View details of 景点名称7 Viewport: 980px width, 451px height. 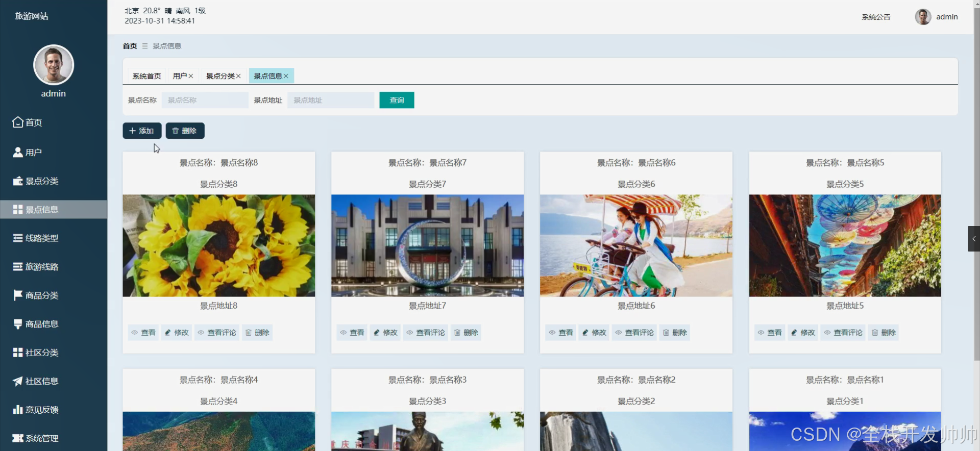point(352,333)
